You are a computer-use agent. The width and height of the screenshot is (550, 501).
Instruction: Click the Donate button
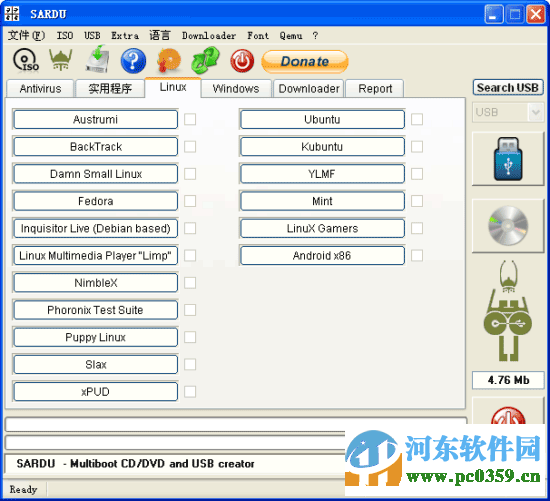click(x=305, y=61)
